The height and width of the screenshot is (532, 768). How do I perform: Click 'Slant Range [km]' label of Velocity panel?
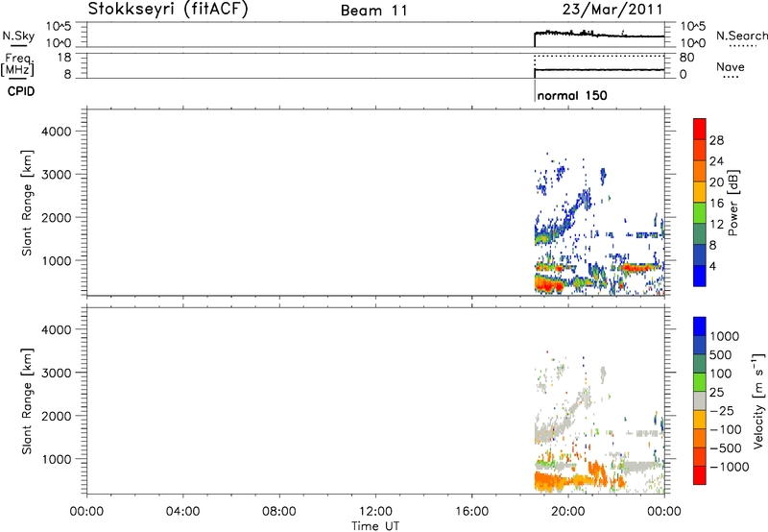[x=27, y=401]
